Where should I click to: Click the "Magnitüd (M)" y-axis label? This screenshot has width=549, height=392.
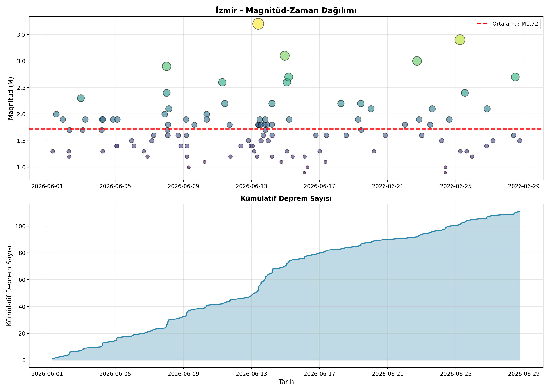10,98
